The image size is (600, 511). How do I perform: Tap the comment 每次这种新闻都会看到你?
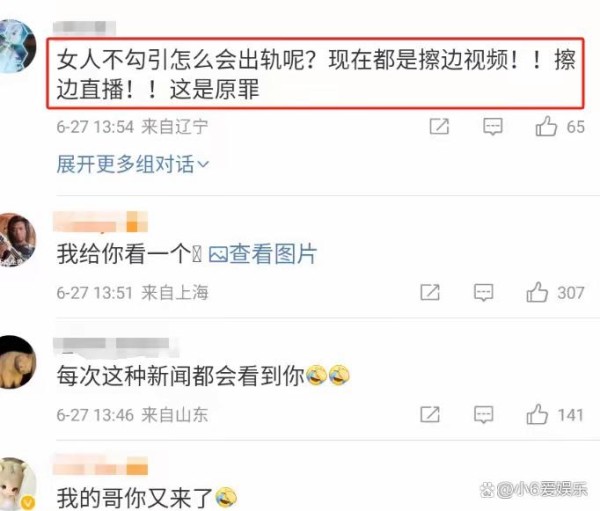tap(203, 375)
